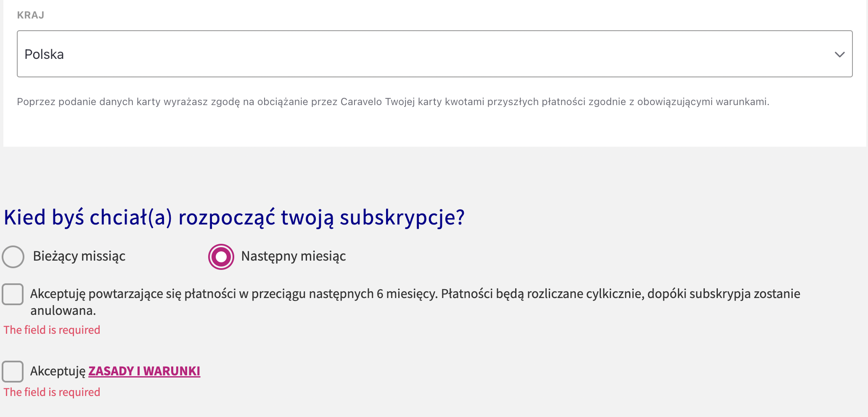Check the Akceptuję Zasady i Warunki checkbox
Screen dimensions: 868x417
(x=13, y=371)
